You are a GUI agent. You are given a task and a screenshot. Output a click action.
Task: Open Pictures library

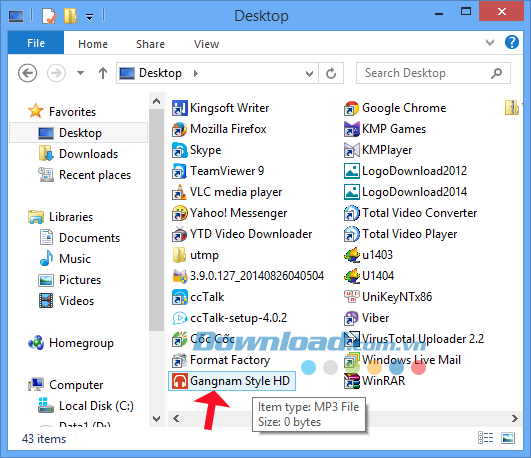pyautogui.click(x=70, y=280)
